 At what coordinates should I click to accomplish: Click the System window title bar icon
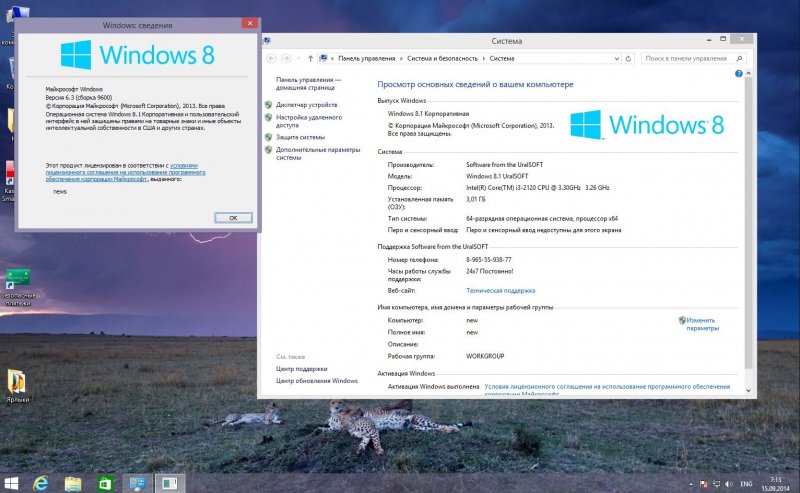pos(267,41)
